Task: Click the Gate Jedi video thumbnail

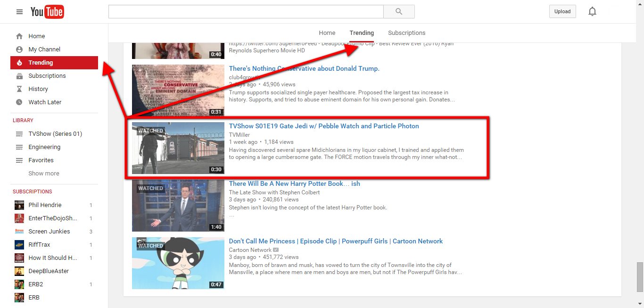Action: pyautogui.click(x=178, y=148)
